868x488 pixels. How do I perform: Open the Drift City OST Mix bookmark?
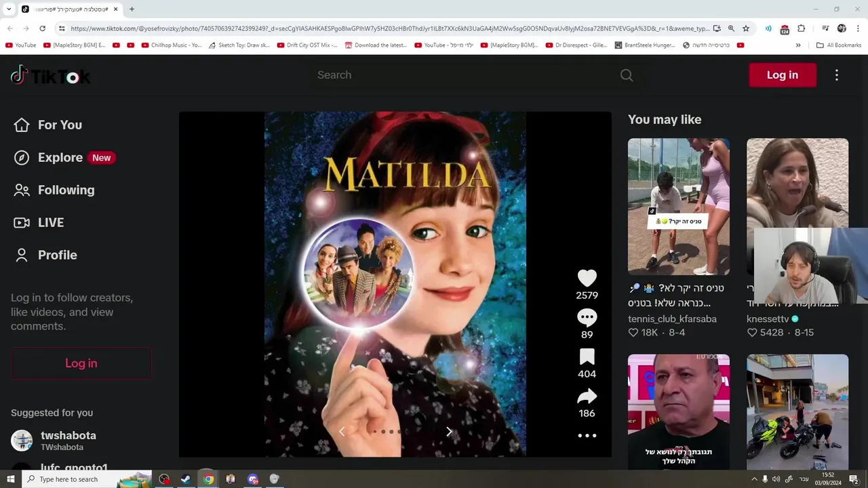307,45
